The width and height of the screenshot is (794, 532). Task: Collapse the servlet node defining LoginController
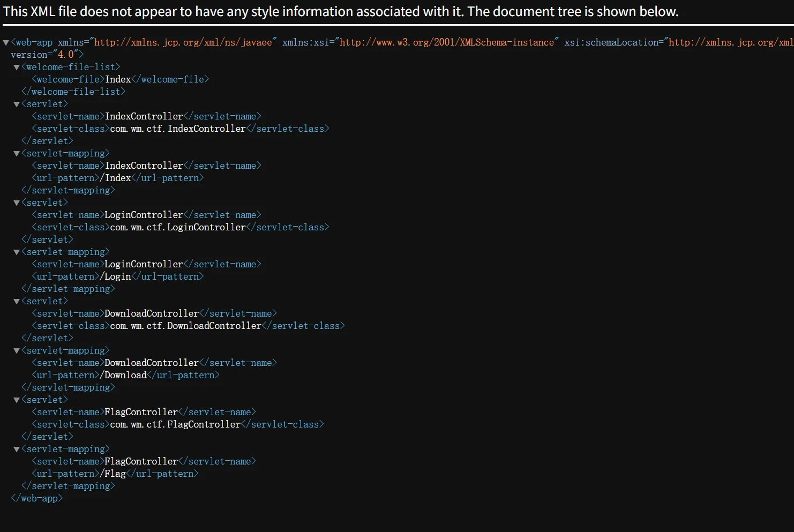coord(17,203)
